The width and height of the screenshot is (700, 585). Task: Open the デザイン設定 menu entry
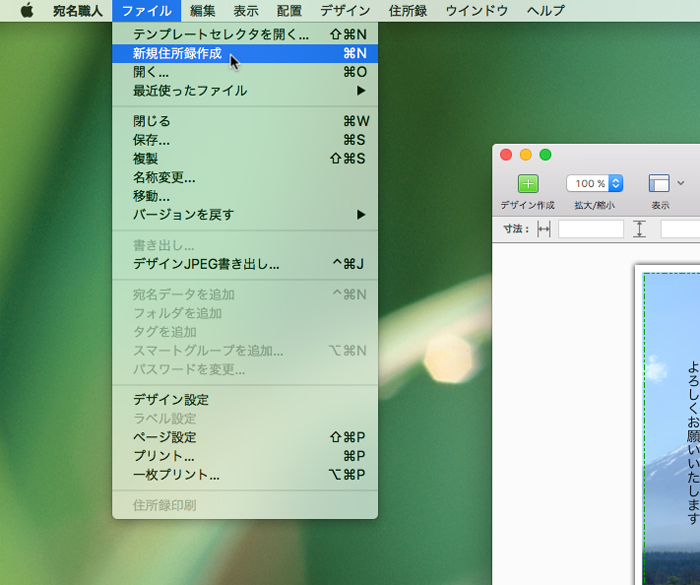171,400
